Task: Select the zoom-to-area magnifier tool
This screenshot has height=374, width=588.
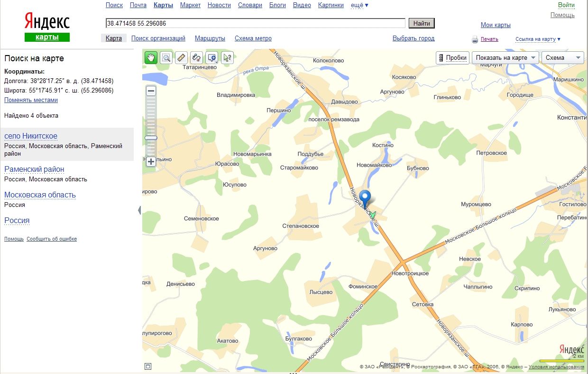Action: click(166, 58)
